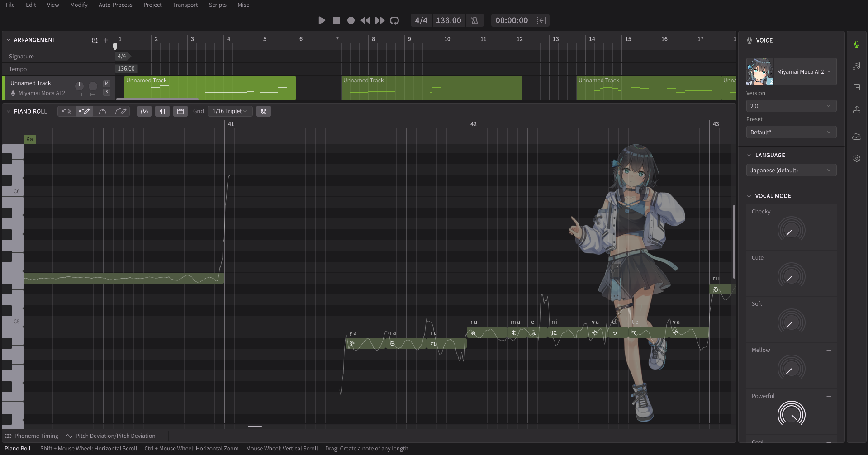Open the Japanese (default) language dropdown
The height and width of the screenshot is (455, 868).
point(791,170)
